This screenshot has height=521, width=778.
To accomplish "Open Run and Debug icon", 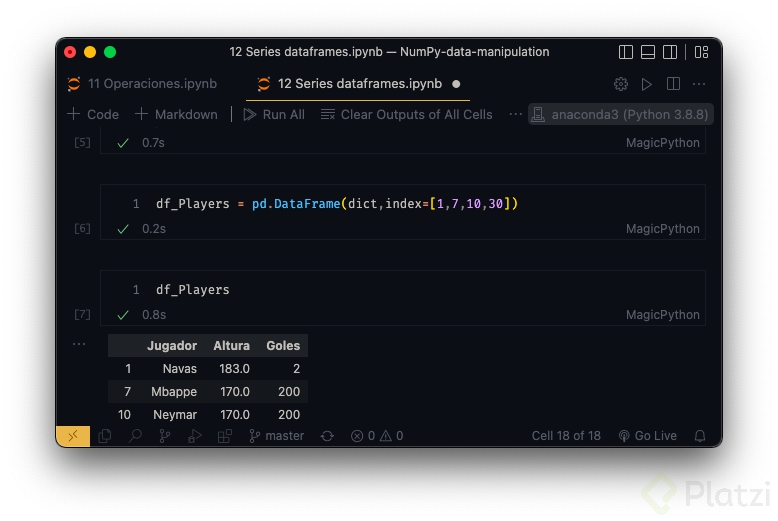I will [x=195, y=436].
